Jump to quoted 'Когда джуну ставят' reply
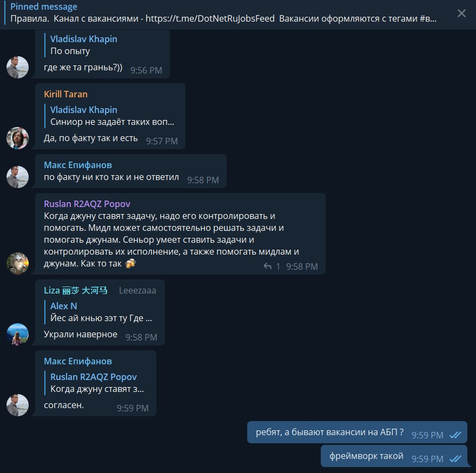Viewport: 476px width, 473px height. pyautogui.click(x=97, y=383)
